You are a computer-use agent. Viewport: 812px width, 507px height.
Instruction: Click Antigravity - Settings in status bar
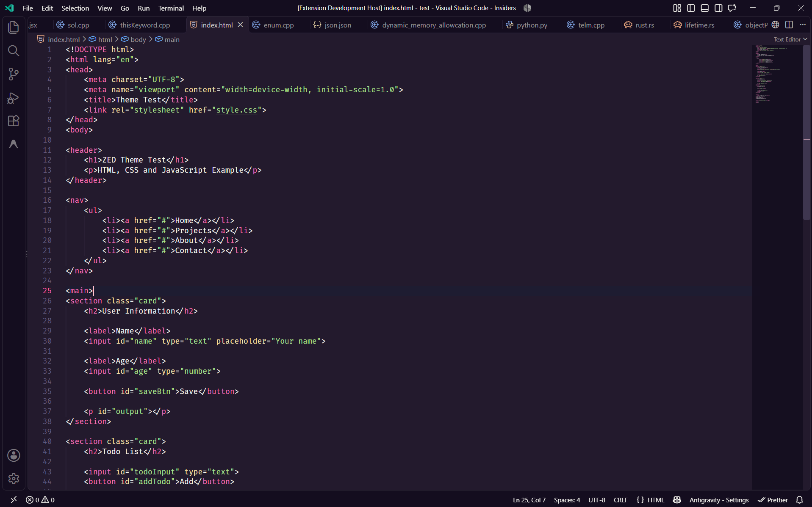point(719,500)
